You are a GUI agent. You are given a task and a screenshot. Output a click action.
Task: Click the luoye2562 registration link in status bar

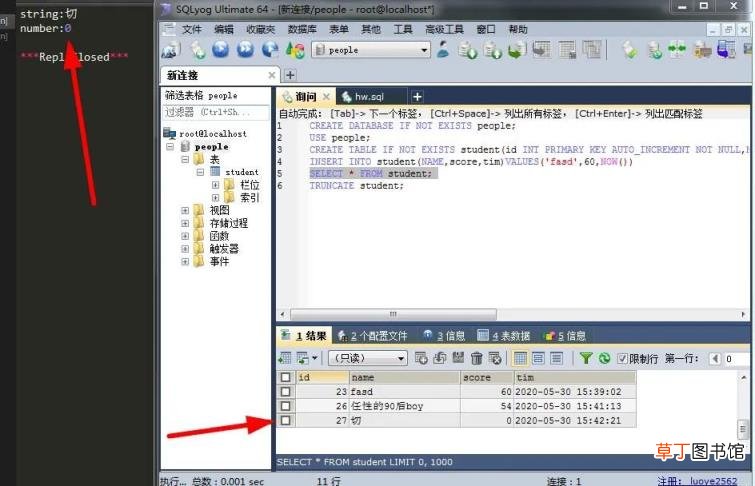point(713,481)
